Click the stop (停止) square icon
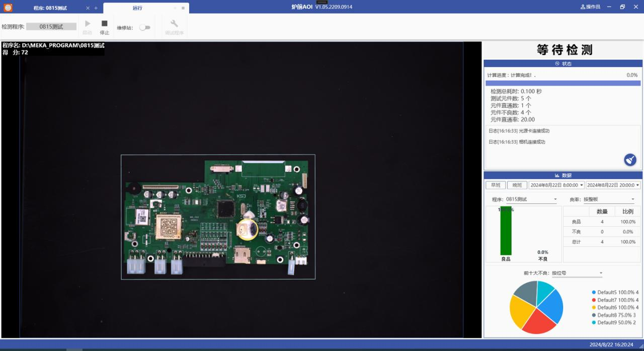The width and height of the screenshot is (644, 351). 104,24
